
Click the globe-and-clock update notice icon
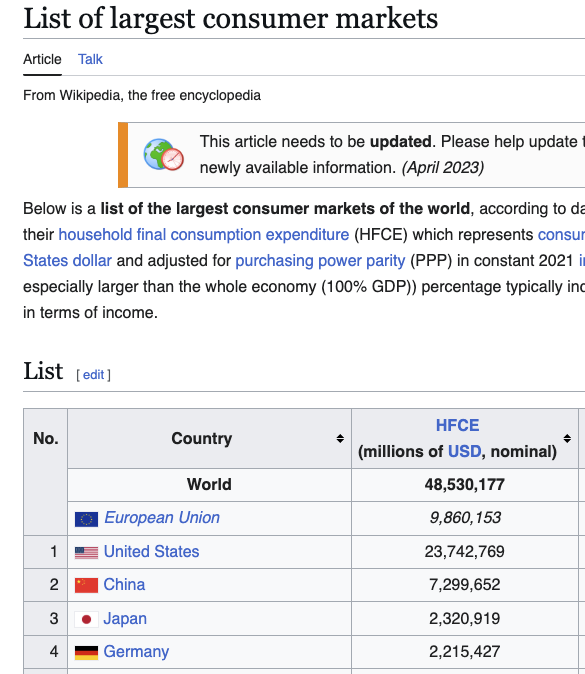click(163, 155)
